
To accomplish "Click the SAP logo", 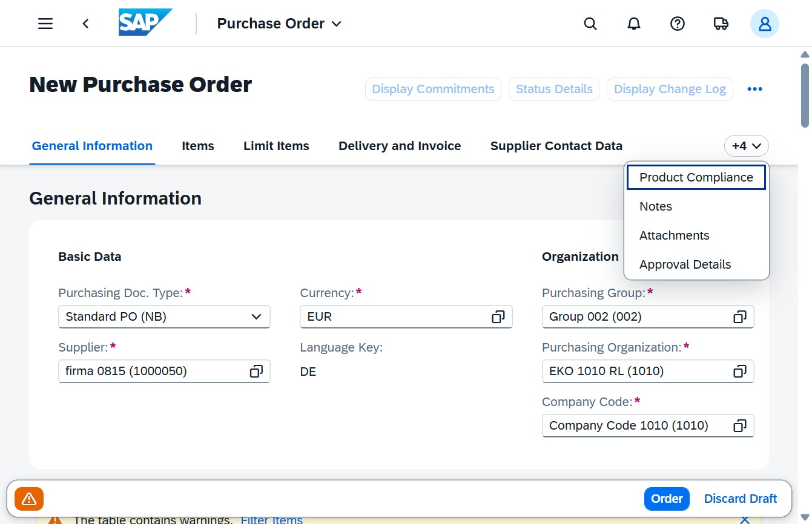I will [x=145, y=22].
